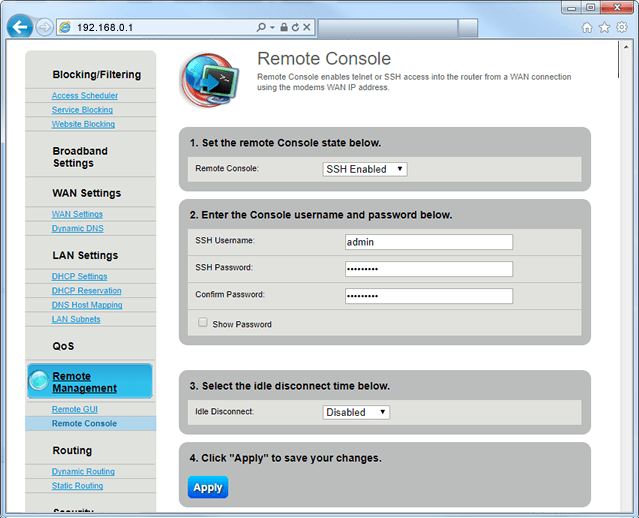Open the Access Scheduler link
The width and height of the screenshot is (639, 518).
pos(84,96)
